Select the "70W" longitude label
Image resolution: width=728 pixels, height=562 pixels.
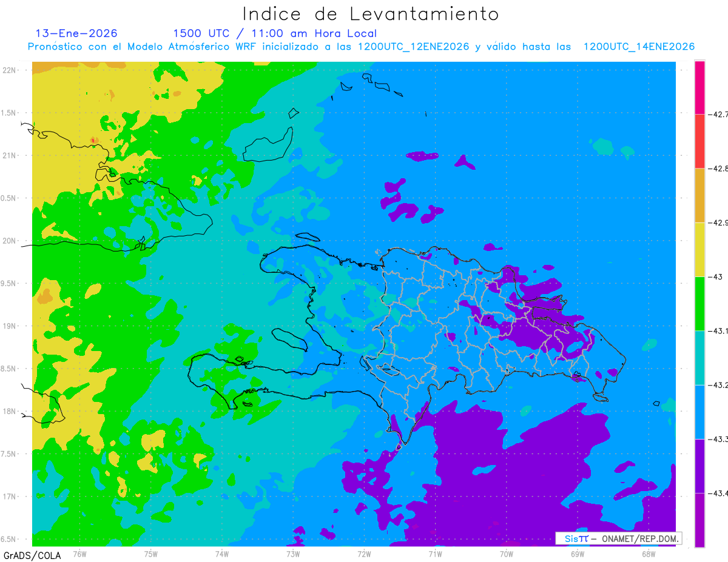pyautogui.click(x=507, y=554)
